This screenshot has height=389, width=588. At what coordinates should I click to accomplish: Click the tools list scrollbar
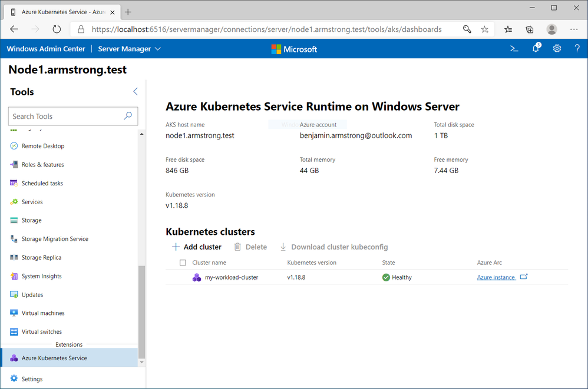pyautogui.click(x=141, y=306)
